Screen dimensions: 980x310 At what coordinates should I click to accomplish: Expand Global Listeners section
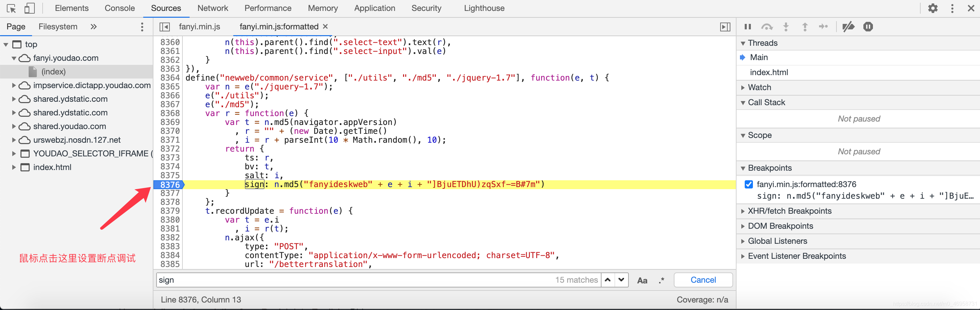pos(743,241)
